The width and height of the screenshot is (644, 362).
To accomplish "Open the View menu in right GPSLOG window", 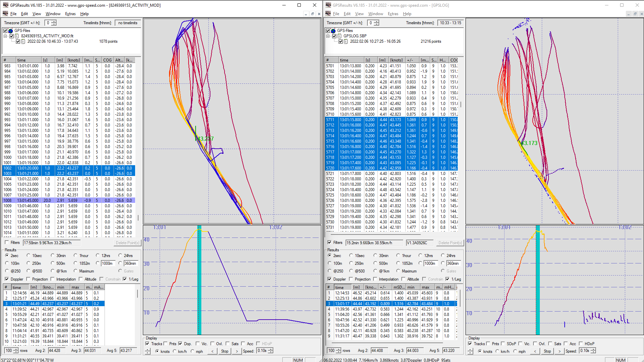I will pos(359,14).
